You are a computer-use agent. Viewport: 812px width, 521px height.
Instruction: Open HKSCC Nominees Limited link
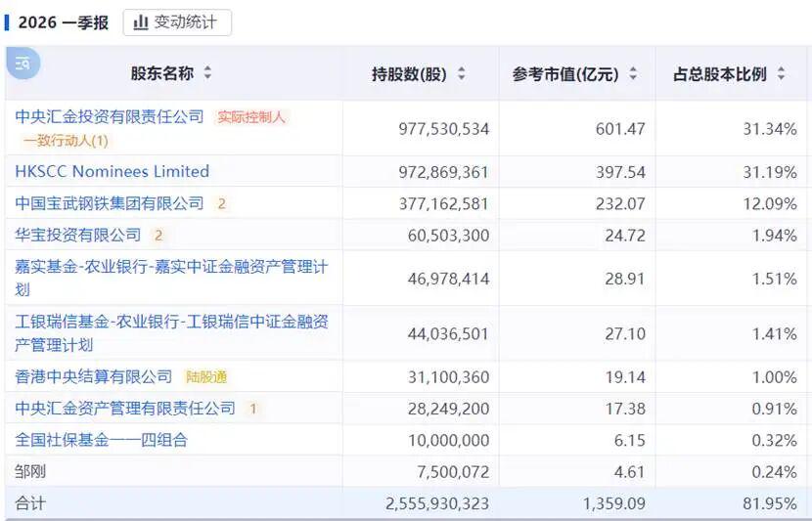(112, 171)
